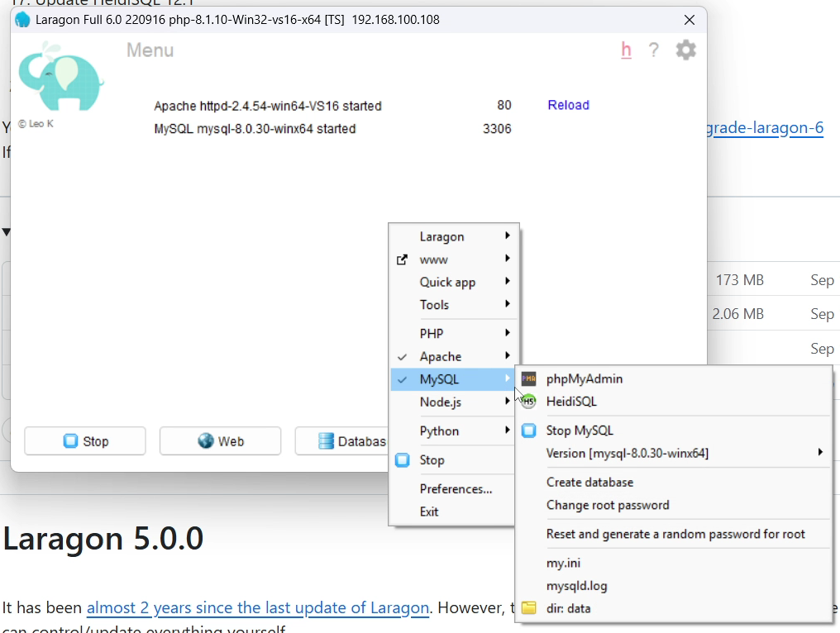
Task: Open the 'almost 2 years since' hyperlink
Action: 258,608
